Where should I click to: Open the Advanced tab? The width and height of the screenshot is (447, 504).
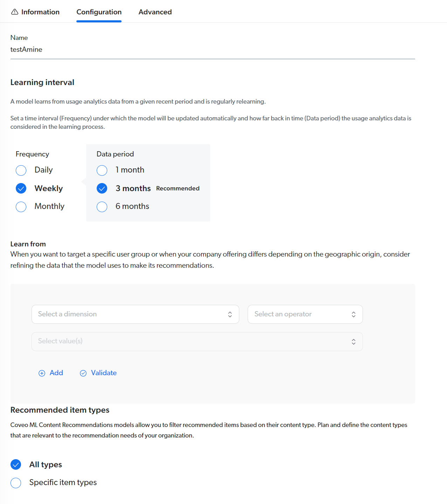155,12
